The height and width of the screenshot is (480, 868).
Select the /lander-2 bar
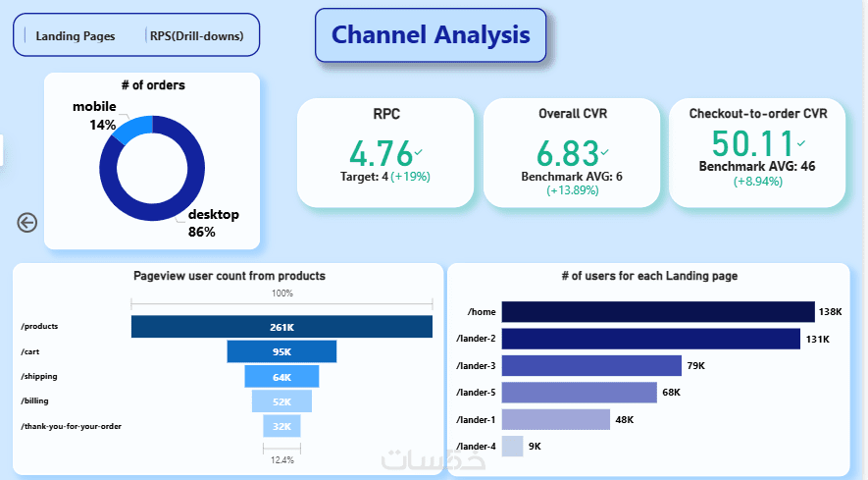click(x=651, y=339)
